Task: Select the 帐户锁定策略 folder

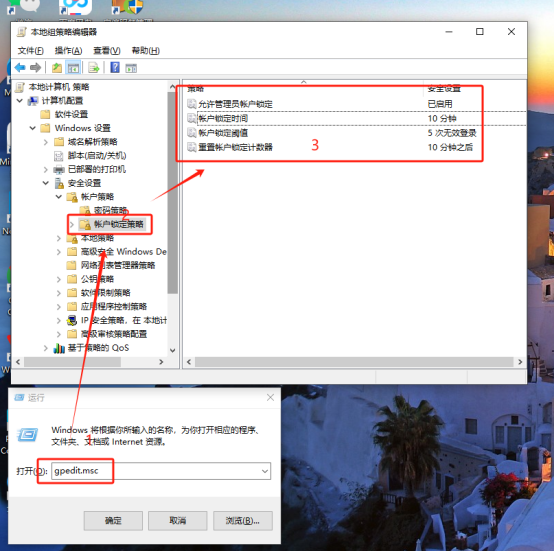Action: [118, 224]
